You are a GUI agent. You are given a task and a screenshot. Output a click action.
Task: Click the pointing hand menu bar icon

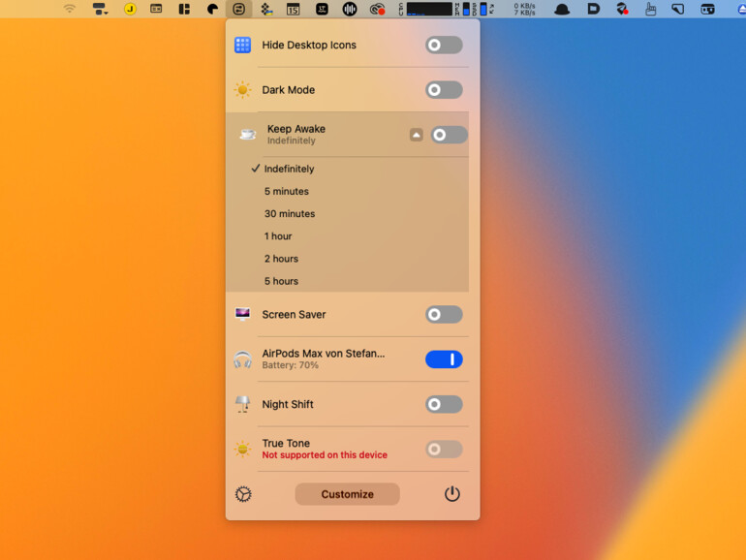point(650,9)
